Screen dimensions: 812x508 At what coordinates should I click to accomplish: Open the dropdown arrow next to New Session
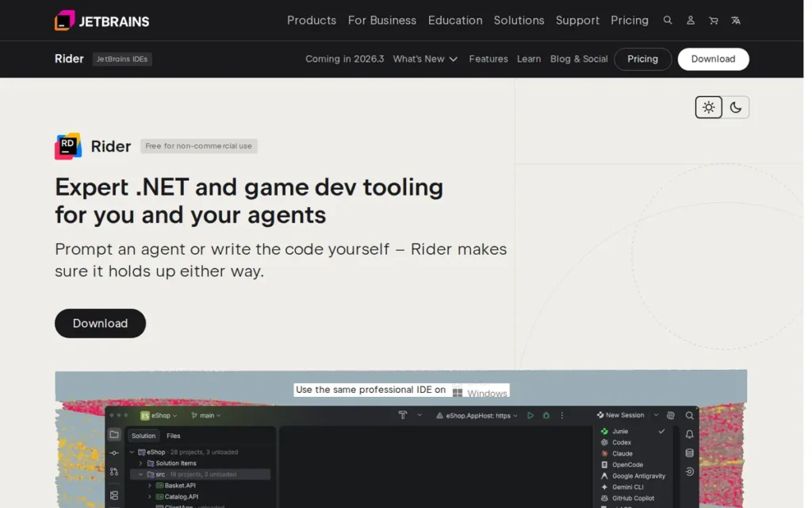pyautogui.click(x=656, y=415)
